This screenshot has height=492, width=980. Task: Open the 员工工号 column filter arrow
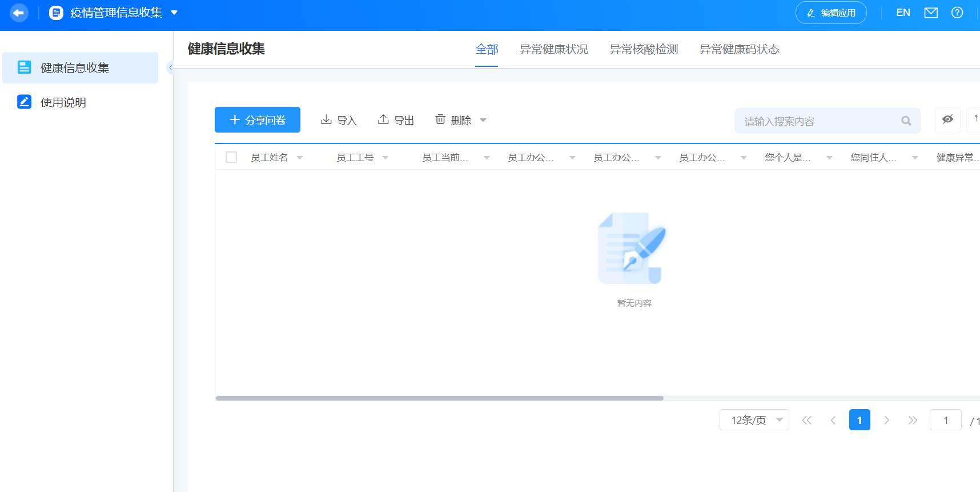click(385, 158)
